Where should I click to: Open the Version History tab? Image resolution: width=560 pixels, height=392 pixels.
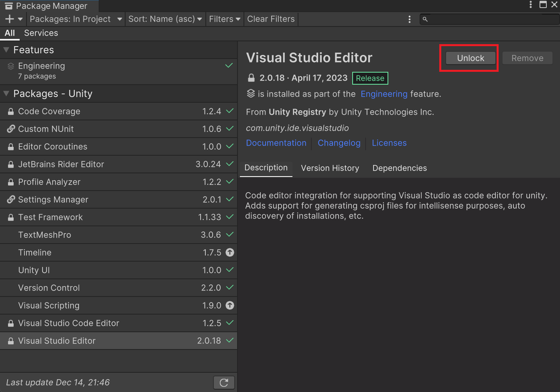click(x=330, y=168)
